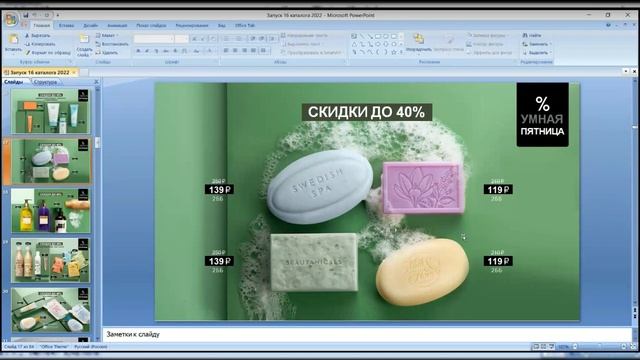Open the columns button in paragraph group

pos(264,51)
